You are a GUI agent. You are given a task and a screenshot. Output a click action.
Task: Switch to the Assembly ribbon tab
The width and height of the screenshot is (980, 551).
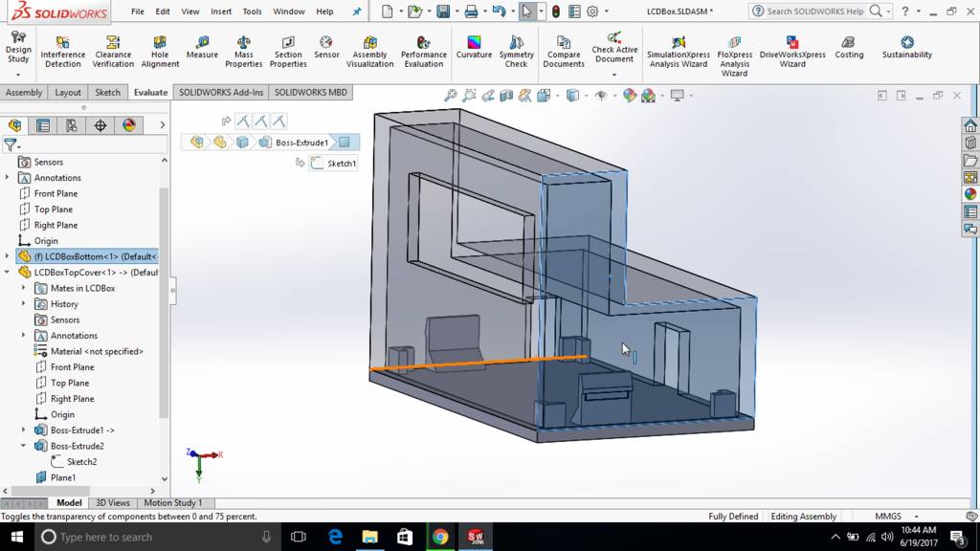pos(24,93)
